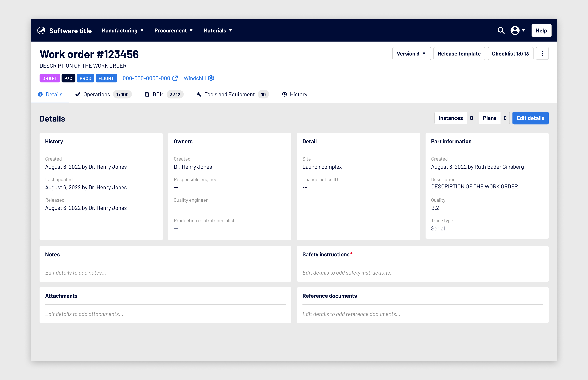This screenshot has width=588, height=380.
Task: Click the Release template button
Action: [x=459, y=53]
